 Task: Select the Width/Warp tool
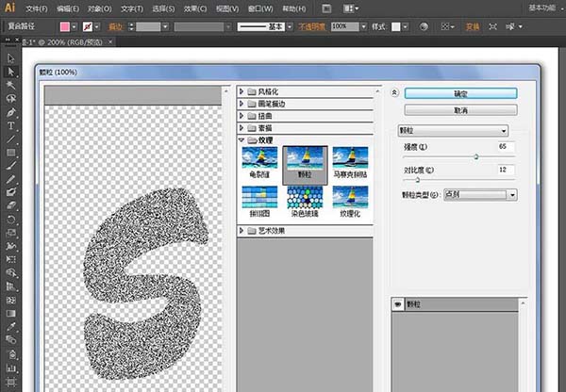[x=10, y=246]
